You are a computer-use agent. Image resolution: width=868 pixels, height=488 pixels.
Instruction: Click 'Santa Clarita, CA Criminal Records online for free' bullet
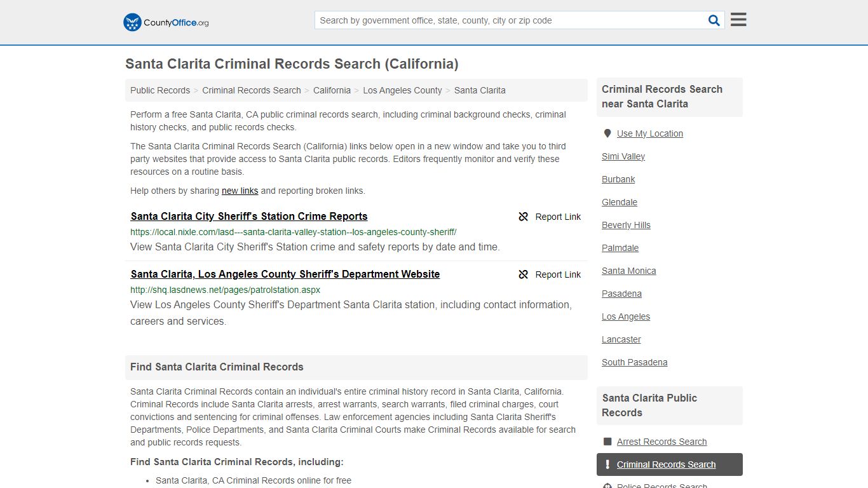[x=254, y=480]
